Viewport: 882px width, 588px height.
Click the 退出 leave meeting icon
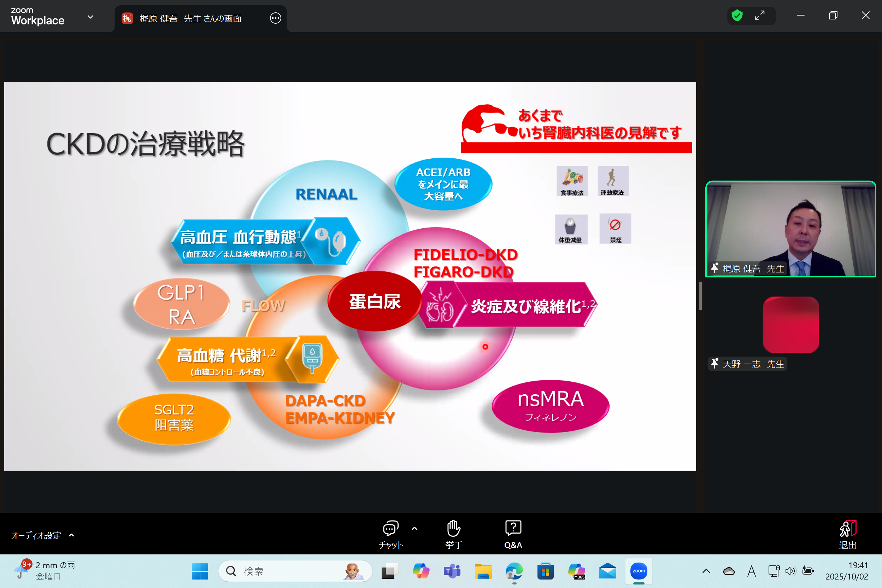(x=847, y=528)
